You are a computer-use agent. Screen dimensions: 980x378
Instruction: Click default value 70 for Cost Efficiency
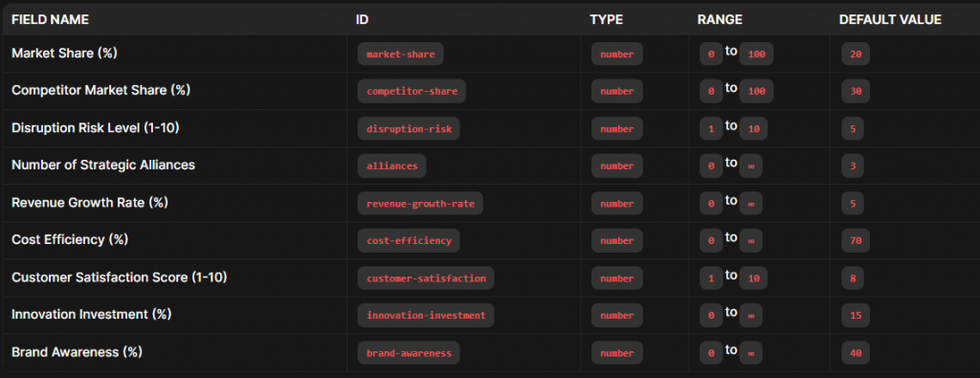tap(856, 240)
